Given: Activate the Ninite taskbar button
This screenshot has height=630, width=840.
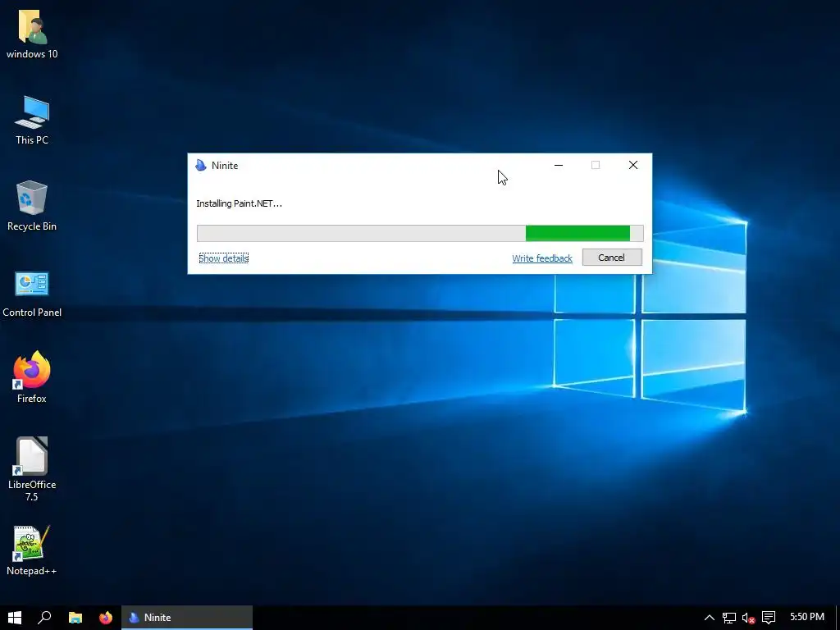Looking at the screenshot, I should point(187,618).
